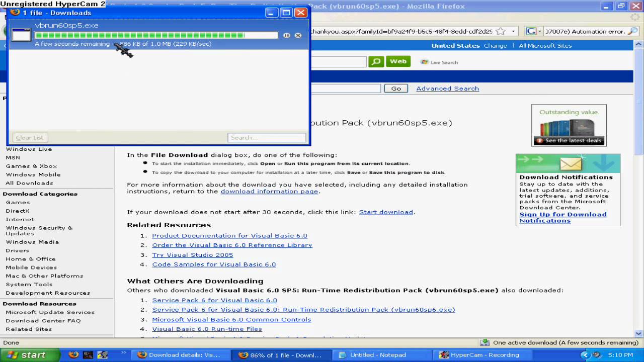This screenshot has height=362, width=644.
Task: Open the Try Visual Studio 2005 link
Action: [x=193, y=255]
